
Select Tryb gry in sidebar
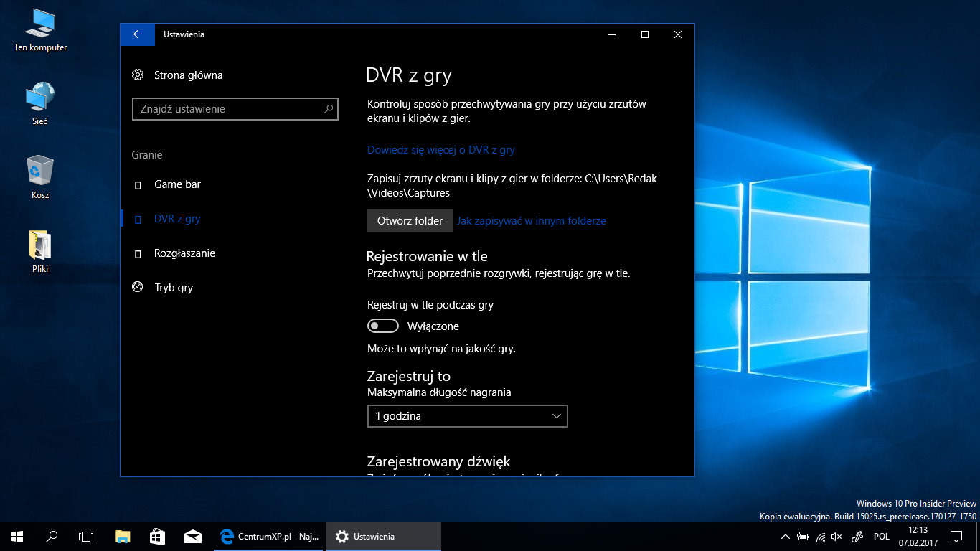pyautogui.click(x=174, y=288)
